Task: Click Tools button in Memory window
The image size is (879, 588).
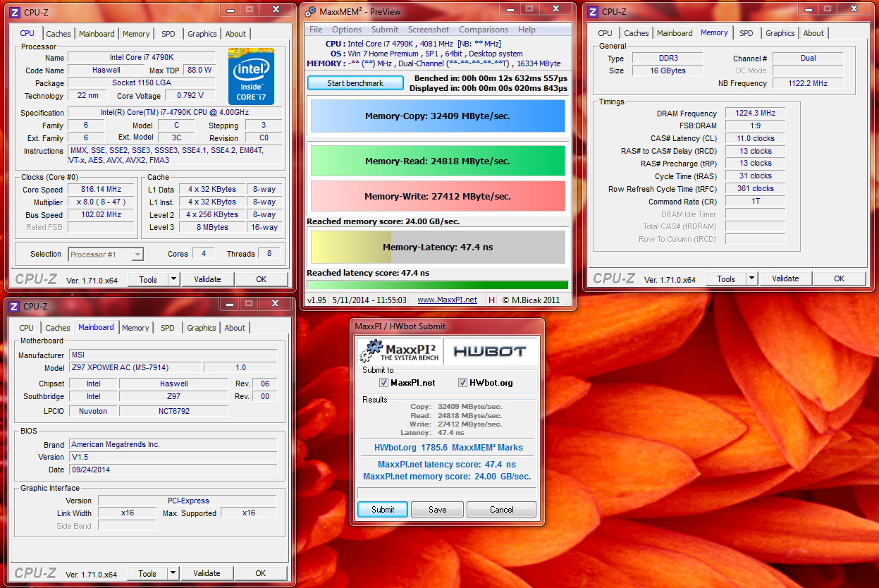Action: 726,278
